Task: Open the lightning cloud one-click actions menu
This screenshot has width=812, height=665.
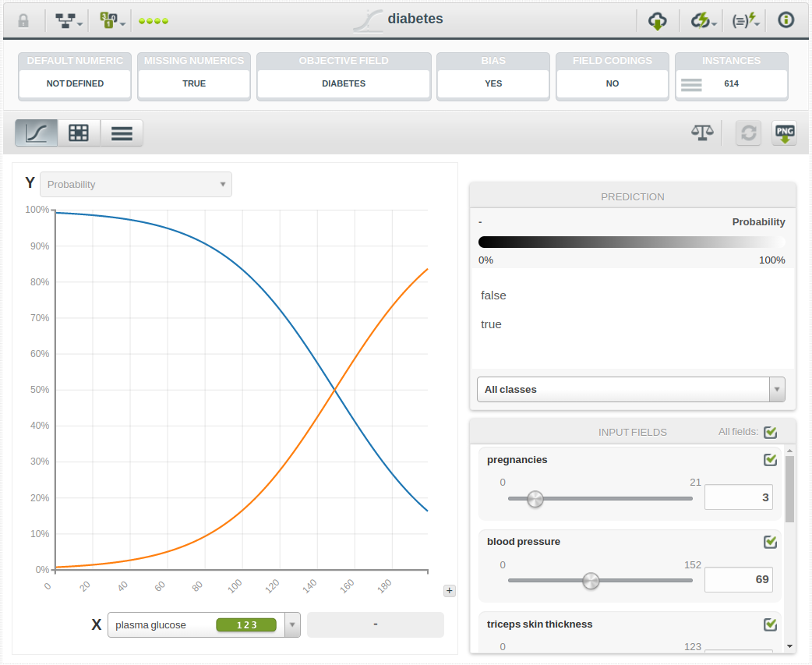Action: [703, 20]
